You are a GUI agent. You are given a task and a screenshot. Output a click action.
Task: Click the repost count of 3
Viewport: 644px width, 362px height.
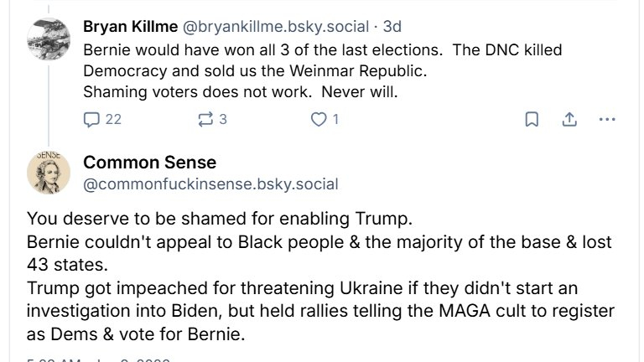pos(223,120)
